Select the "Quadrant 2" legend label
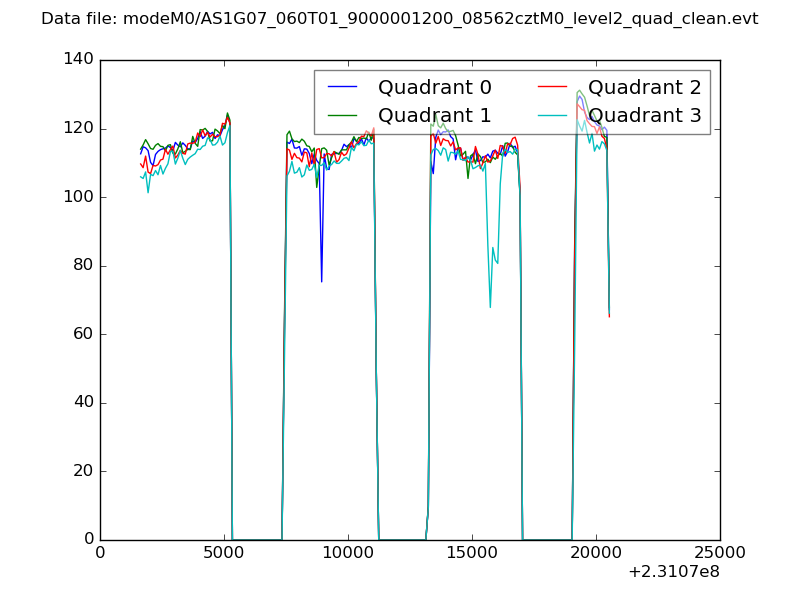800x600 pixels. (x=644, y=88)
